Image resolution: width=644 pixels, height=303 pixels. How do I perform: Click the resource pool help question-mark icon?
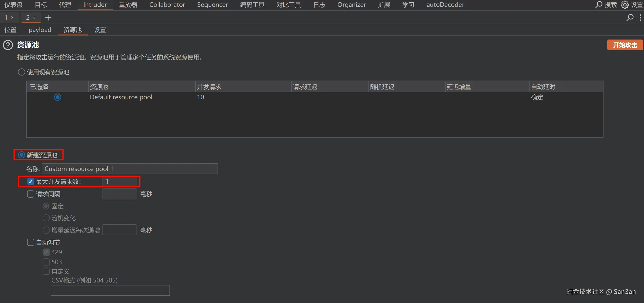point(8,45)
